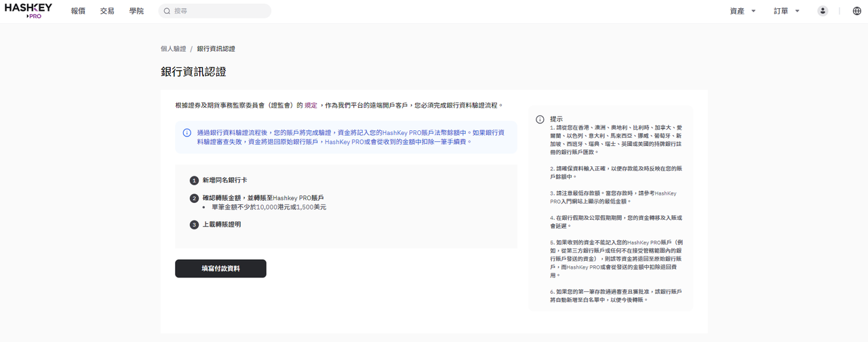Click the search magnifier icon
This screenshot has width=868, height=342.
click(167, 11)
